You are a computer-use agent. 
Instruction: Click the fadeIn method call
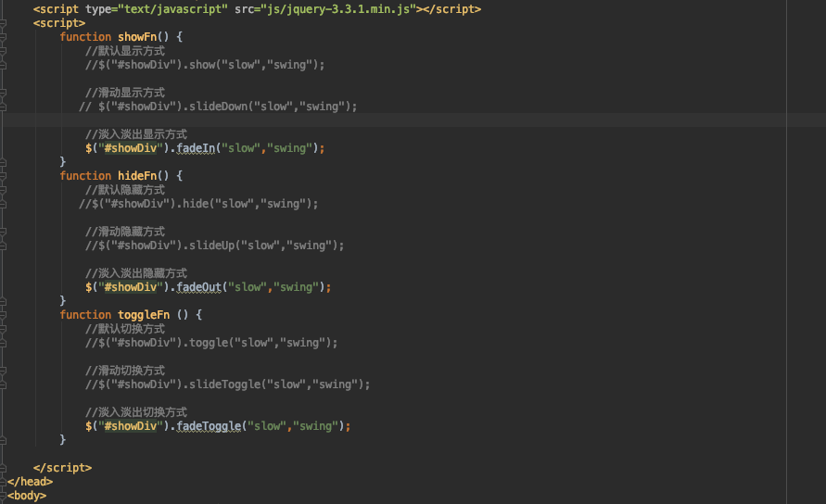coord(196,148)
